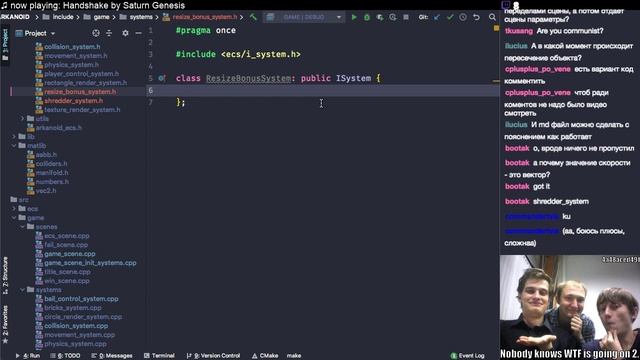Run with coverage icon in toolbar
640x360 pixels.
click(380, 17)
